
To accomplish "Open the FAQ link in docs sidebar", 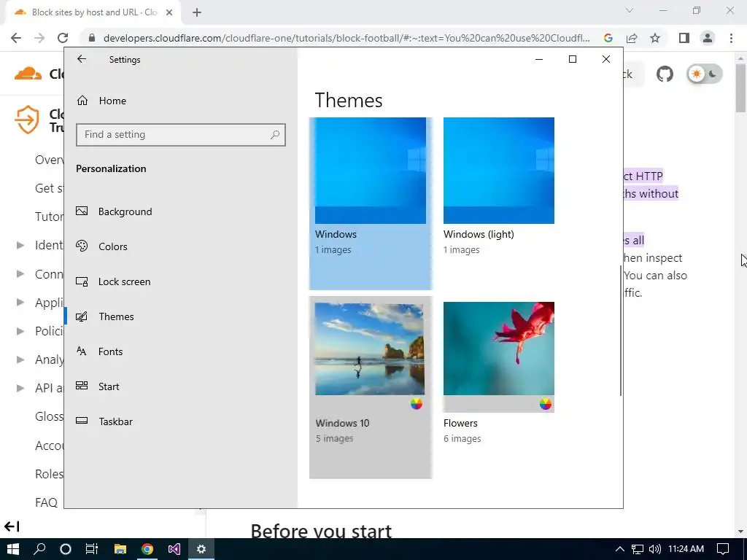I will (x=46, y=502).
